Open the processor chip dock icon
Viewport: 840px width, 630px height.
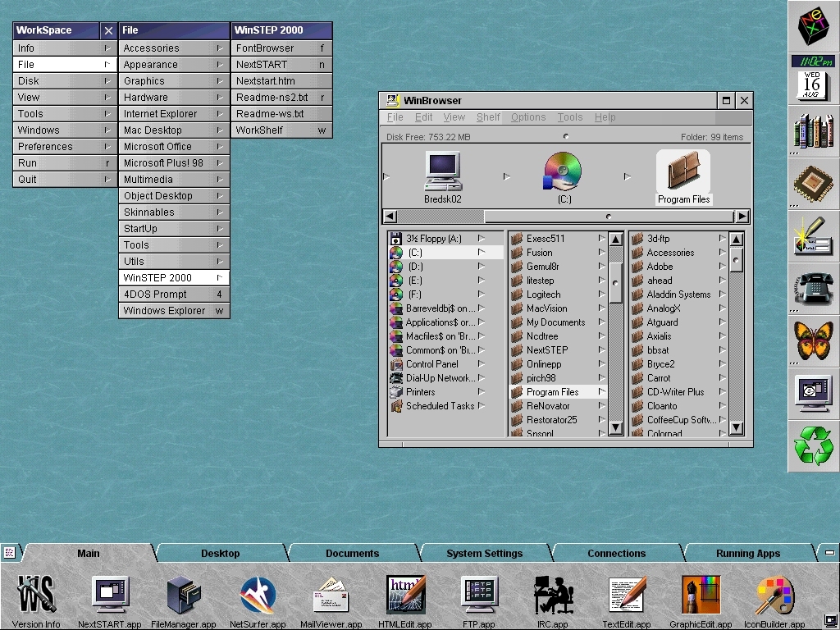(813, 184)
